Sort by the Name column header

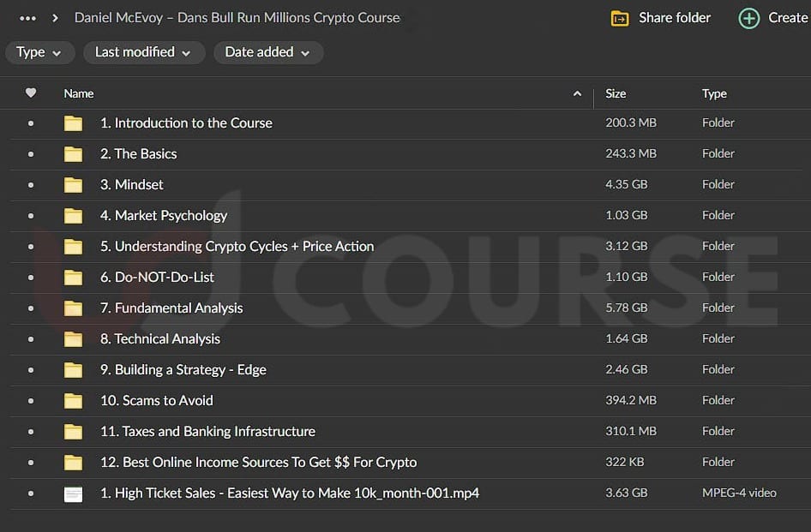79,93
